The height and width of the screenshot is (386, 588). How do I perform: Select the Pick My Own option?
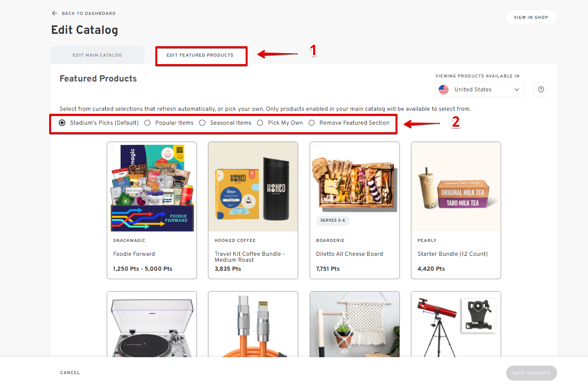pyautogui.click(x=260, y=123)
